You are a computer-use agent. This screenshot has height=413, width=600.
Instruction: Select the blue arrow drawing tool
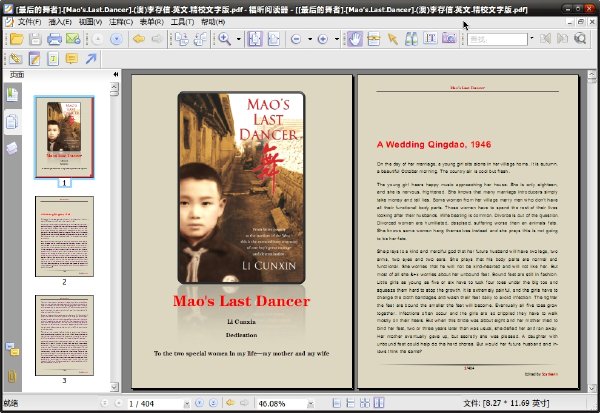coord(91,59)
